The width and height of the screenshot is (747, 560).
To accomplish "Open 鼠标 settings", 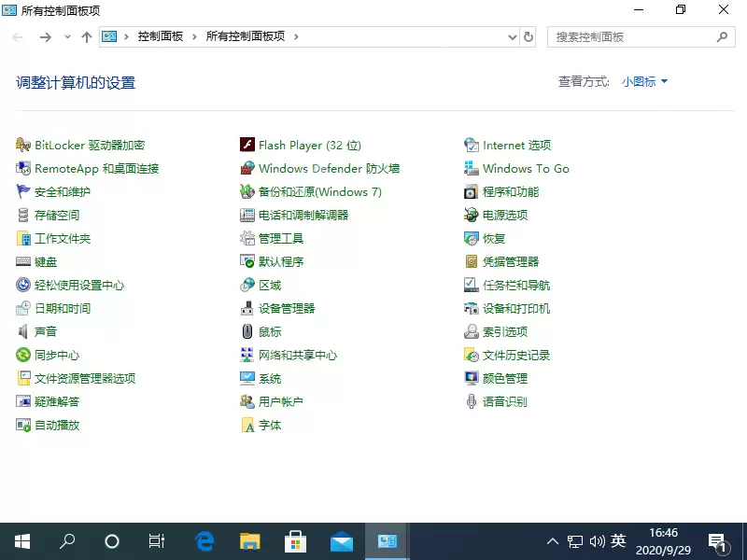I will click(x=270, y=331).
